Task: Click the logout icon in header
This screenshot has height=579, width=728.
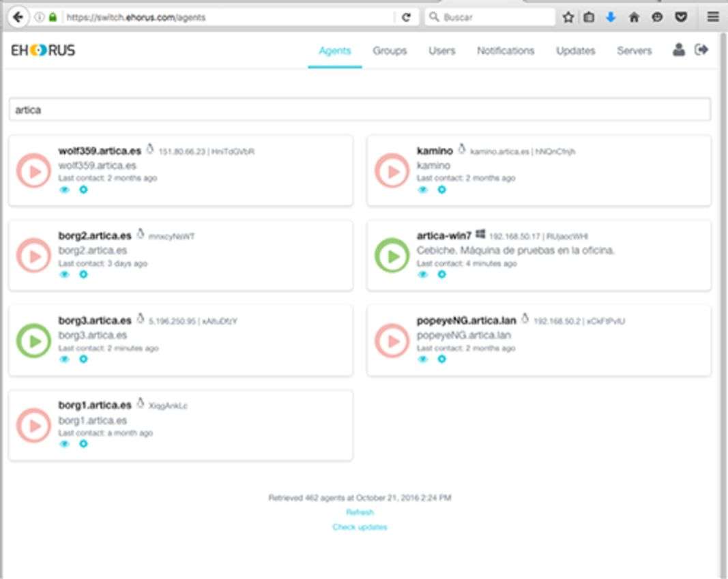Action: pyautogui.click(x=701, y=50)
